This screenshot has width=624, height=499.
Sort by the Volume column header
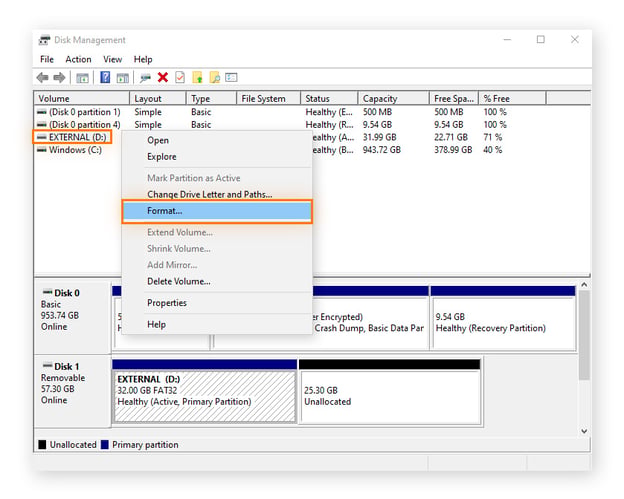(x=82, y=98)
